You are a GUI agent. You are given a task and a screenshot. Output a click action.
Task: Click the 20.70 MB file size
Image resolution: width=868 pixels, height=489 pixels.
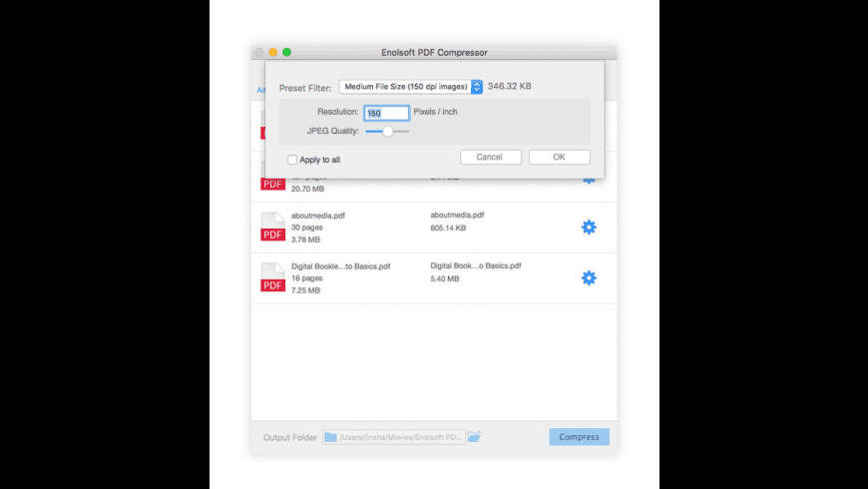(307, 189)
